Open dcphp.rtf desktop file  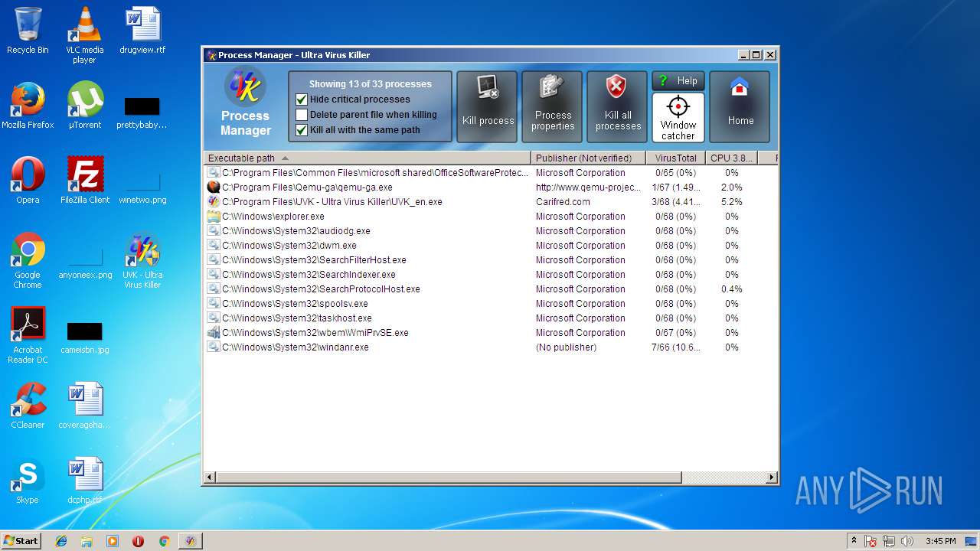pyautogui.click(x=85, y=481)
